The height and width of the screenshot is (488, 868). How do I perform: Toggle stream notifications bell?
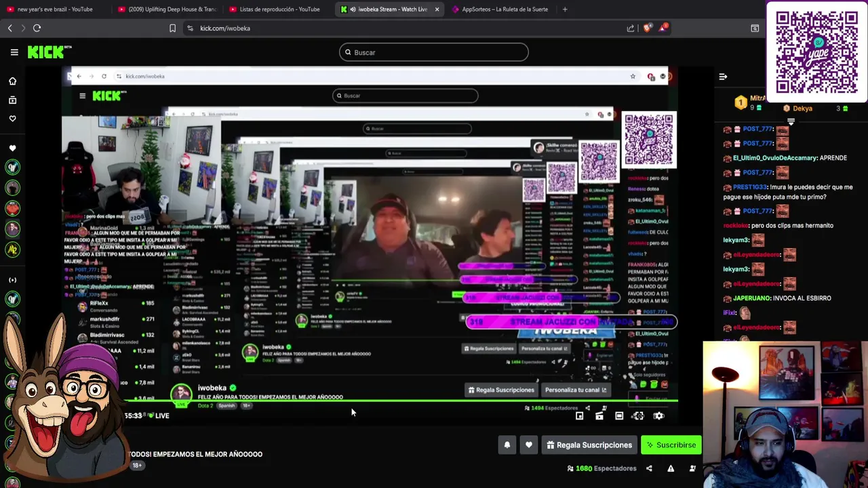point(507,445)
